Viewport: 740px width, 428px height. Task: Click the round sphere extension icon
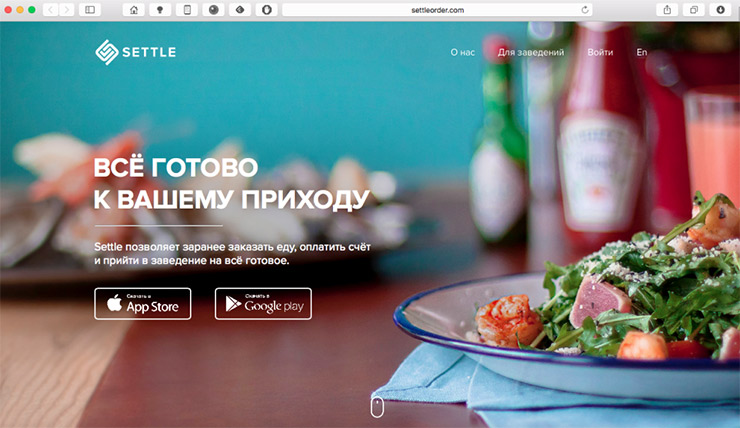click(x=213, y=10)
